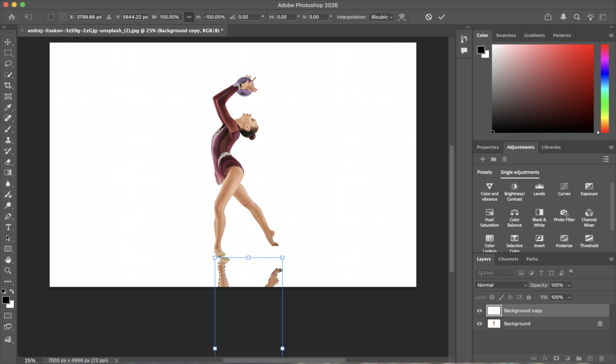Hide the Background layer

(479, 323)
